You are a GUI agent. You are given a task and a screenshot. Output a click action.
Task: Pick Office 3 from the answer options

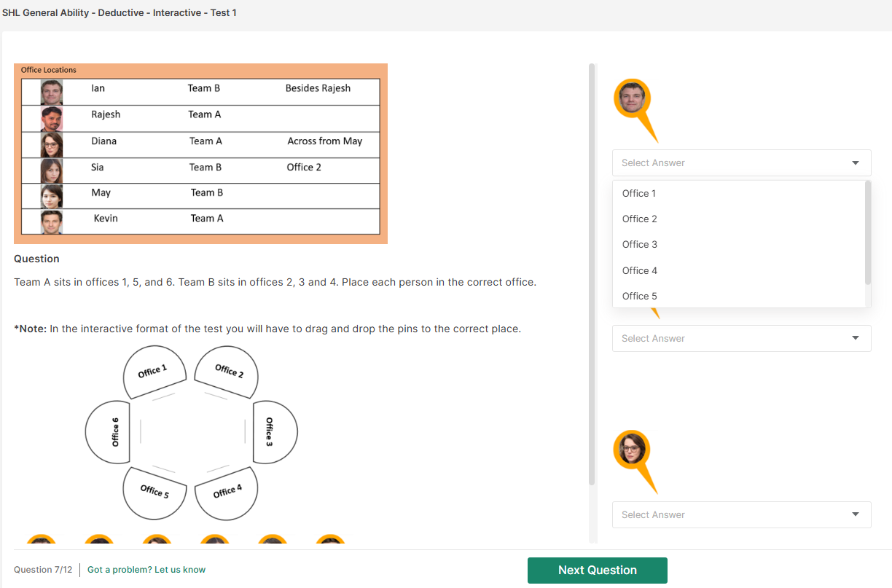click(x=639, y=245)
